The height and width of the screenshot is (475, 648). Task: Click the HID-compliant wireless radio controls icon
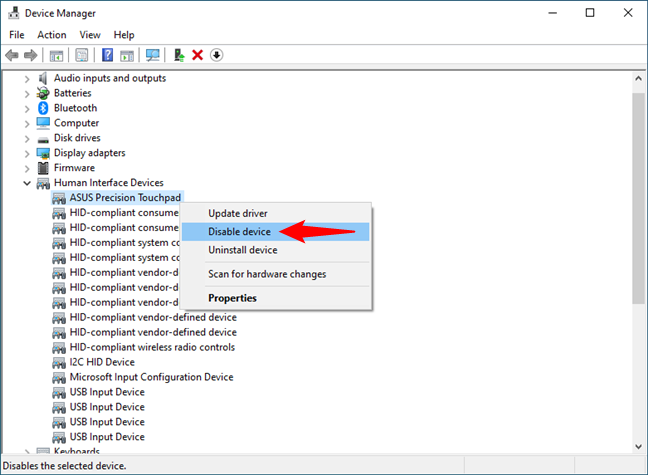tap(59, 348)
